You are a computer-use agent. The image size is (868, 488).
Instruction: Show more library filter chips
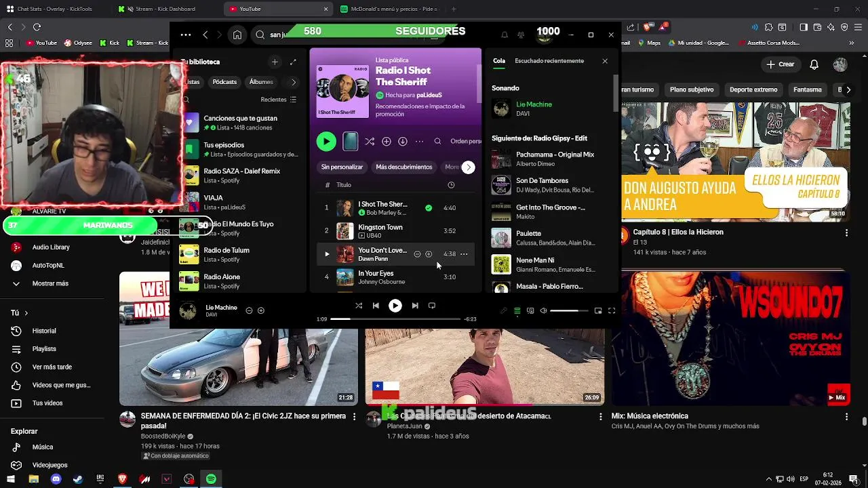tap(293, 82)
